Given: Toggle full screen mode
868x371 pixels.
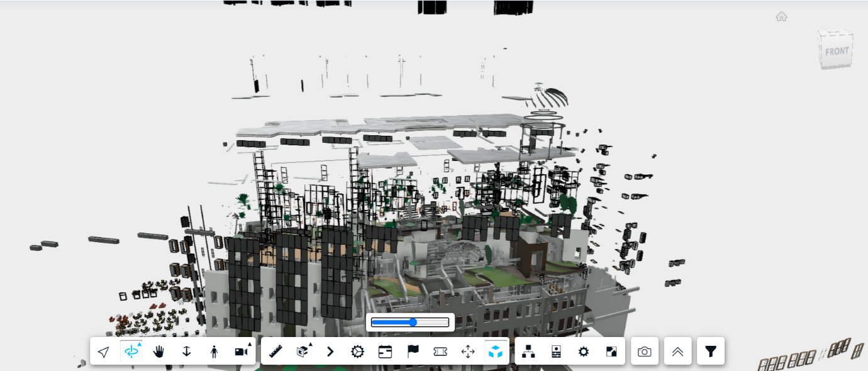Looking at the screenshot, I should (611, 352).
